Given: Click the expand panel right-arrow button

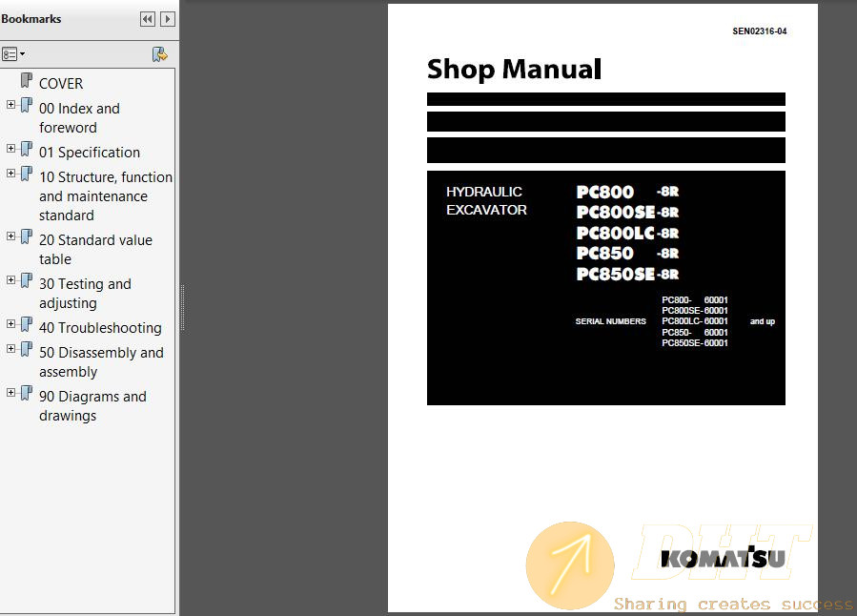Looking at the screenshot, I should tap(168, 19).
